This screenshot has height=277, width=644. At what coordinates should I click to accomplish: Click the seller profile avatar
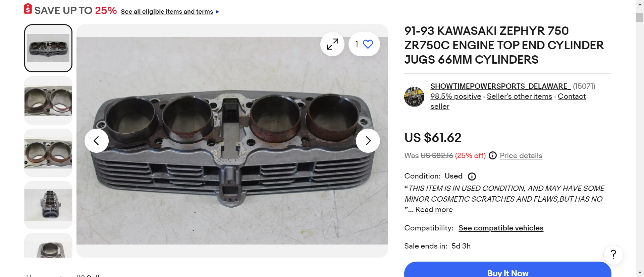414,97
